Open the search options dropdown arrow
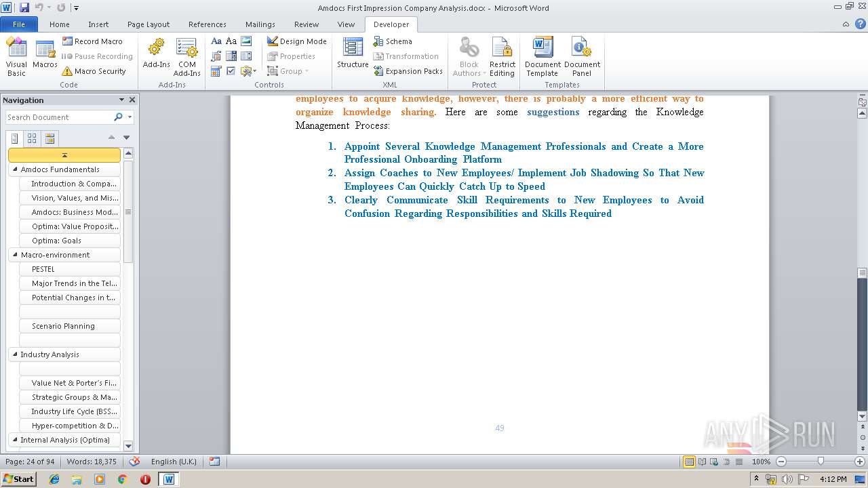Screen dimensions: 868x488 pos(130,117)
